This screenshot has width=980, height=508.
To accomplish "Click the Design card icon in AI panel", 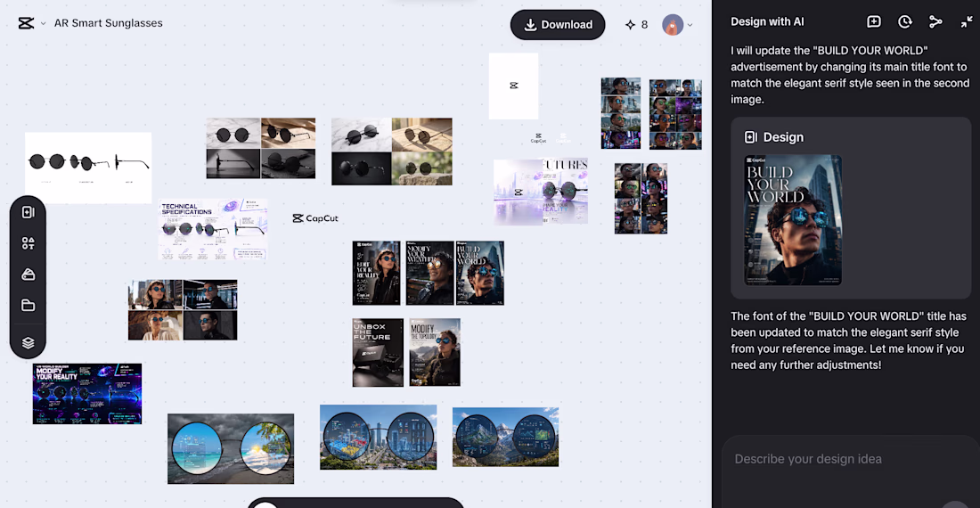I will click(x=751, y=137).
